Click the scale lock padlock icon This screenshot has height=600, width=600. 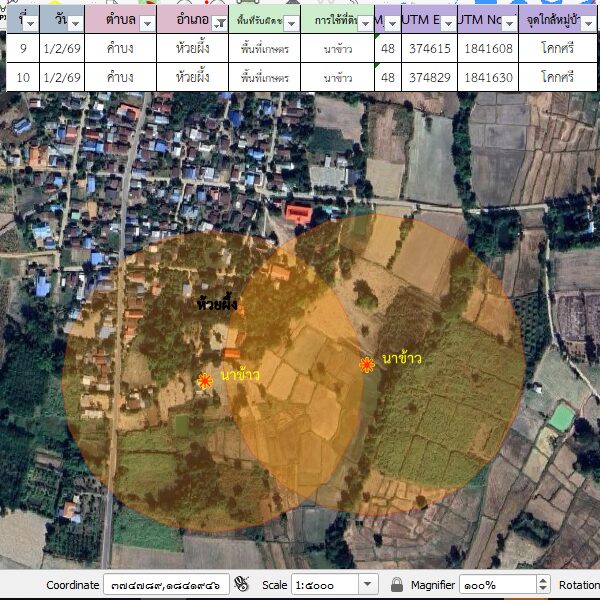[397, 584]
